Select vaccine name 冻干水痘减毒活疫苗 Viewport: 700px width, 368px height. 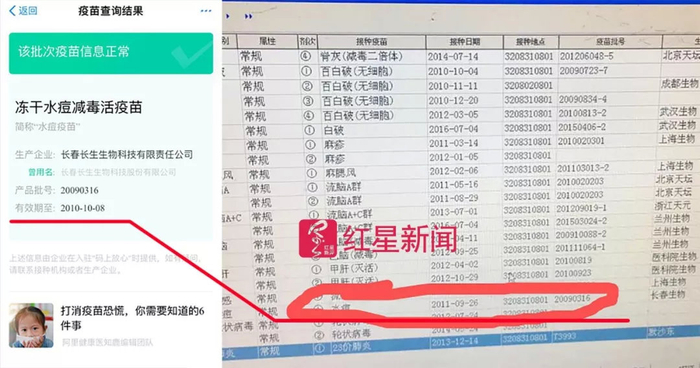[x=79, y=107]
